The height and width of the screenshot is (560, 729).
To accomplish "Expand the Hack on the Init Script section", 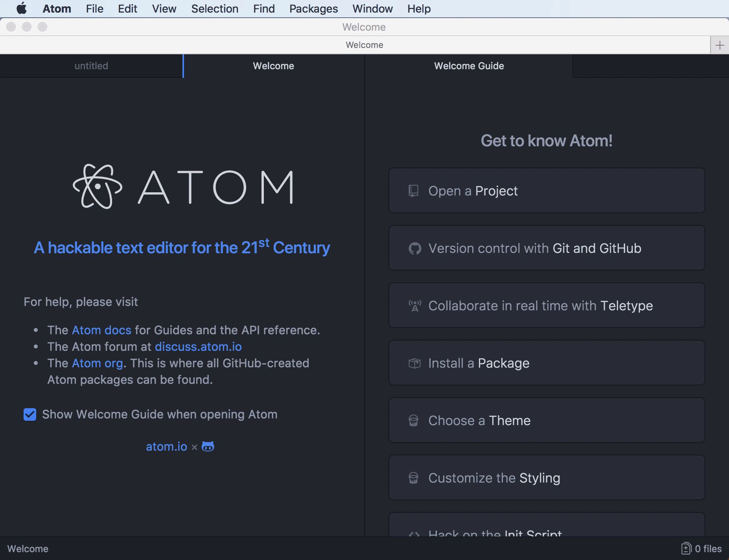I will click(547, 525).
